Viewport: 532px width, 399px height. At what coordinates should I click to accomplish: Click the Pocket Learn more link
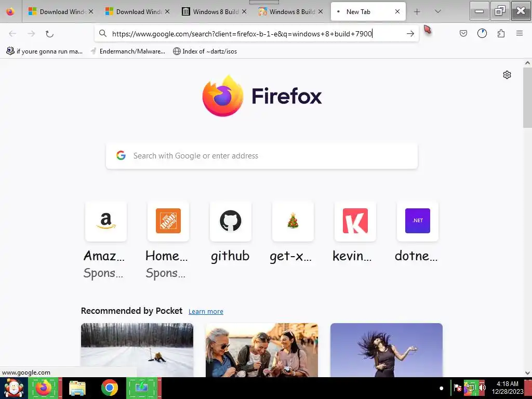206,312
